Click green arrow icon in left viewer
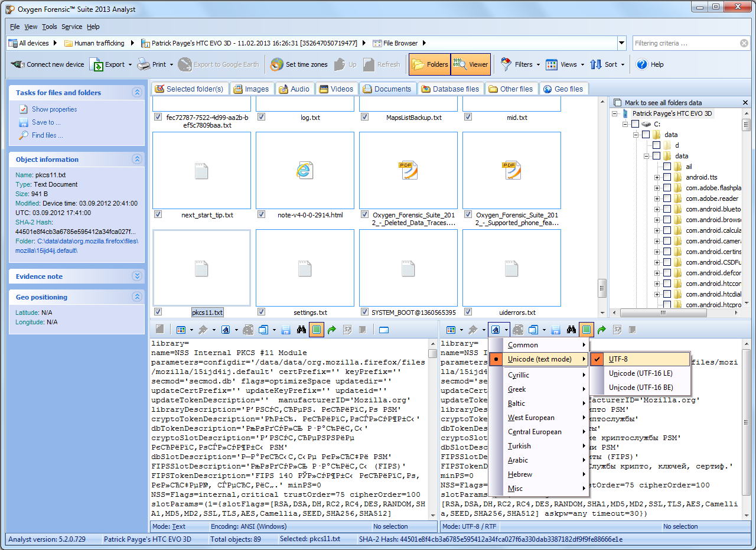 (x=332, y=330)
